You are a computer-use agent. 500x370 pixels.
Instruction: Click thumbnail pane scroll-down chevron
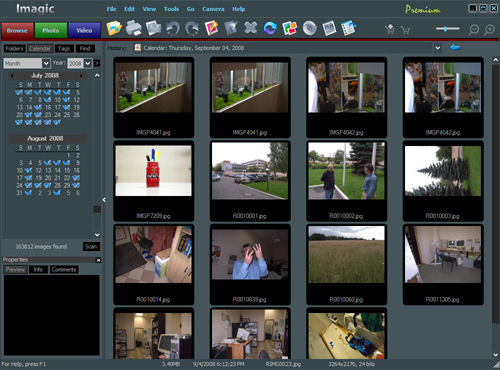[495, 355]
